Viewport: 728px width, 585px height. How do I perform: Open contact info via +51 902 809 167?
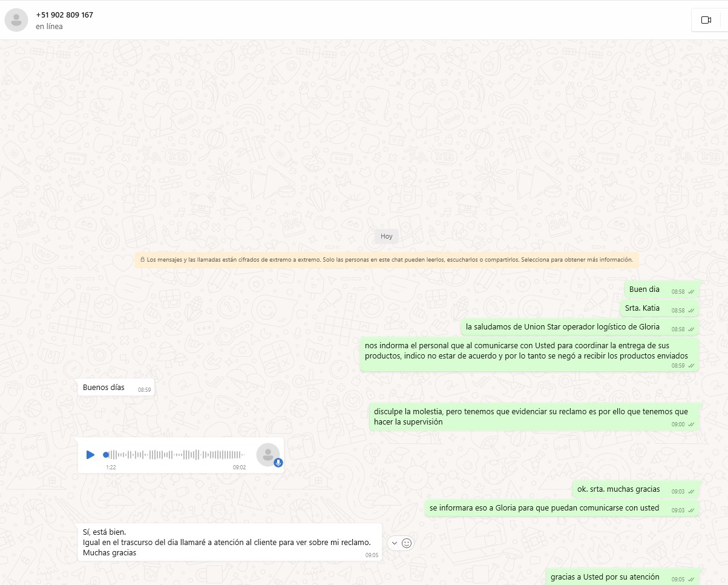65,15
